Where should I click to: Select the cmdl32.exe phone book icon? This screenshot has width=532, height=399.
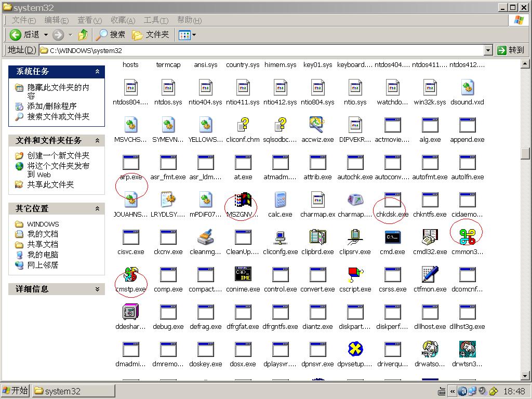click(x=430, y=237)
